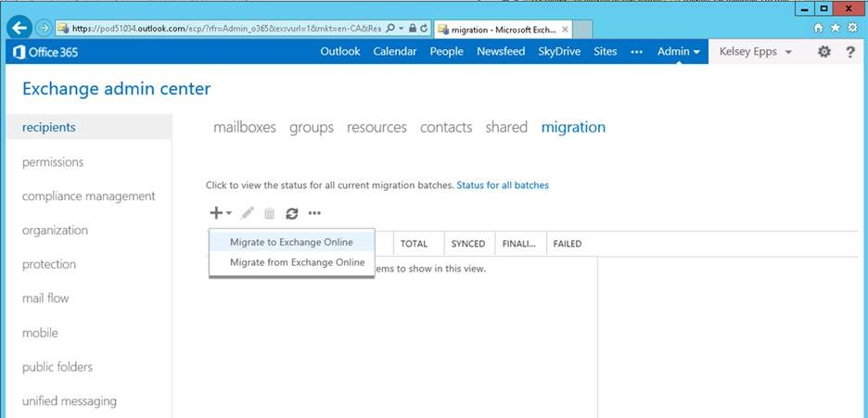Click the search magnifier in address bar
This screenshot has width=868, height=418.
pyautogui.click(x=390, y=28)
